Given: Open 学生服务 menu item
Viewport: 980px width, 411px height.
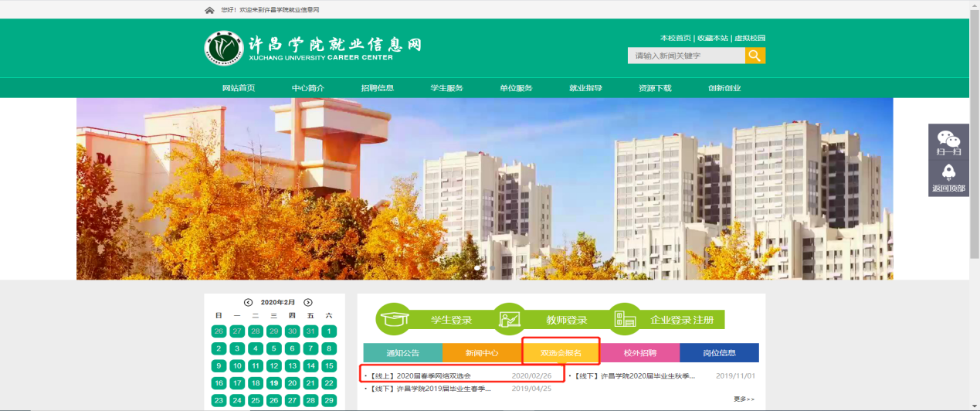Looking at the screenshot, I should pos(447,88).
